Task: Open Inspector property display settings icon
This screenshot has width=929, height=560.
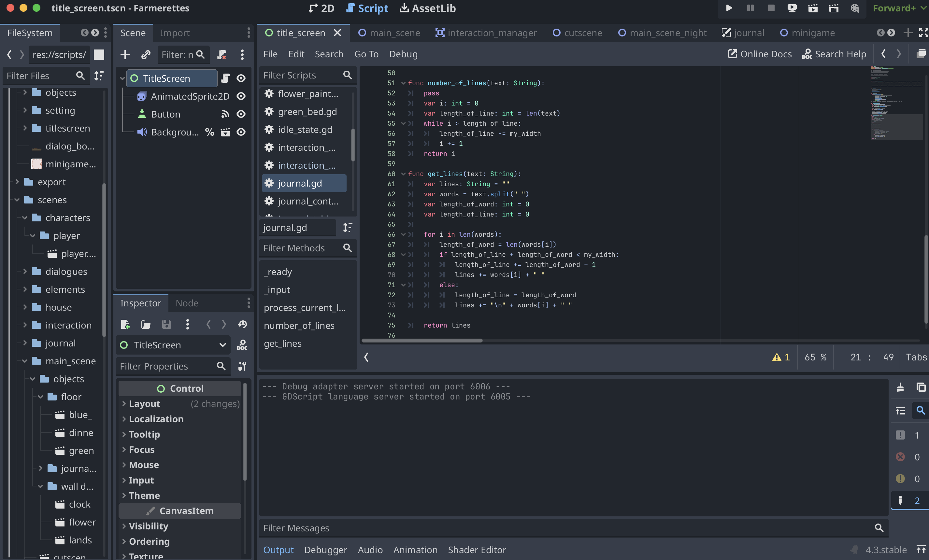Action: point(242,366)
